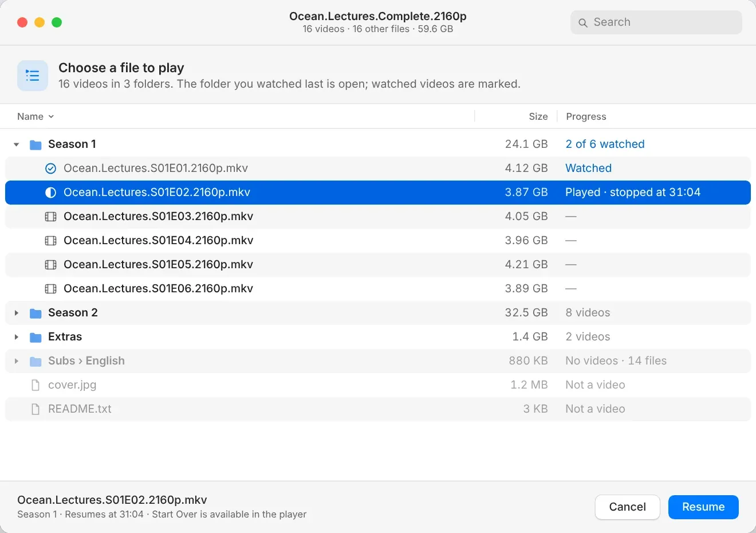Viewport: 756px width, 533px height.
Task: Click the 'No videos · 14 files' text
Action: [616, 361]
